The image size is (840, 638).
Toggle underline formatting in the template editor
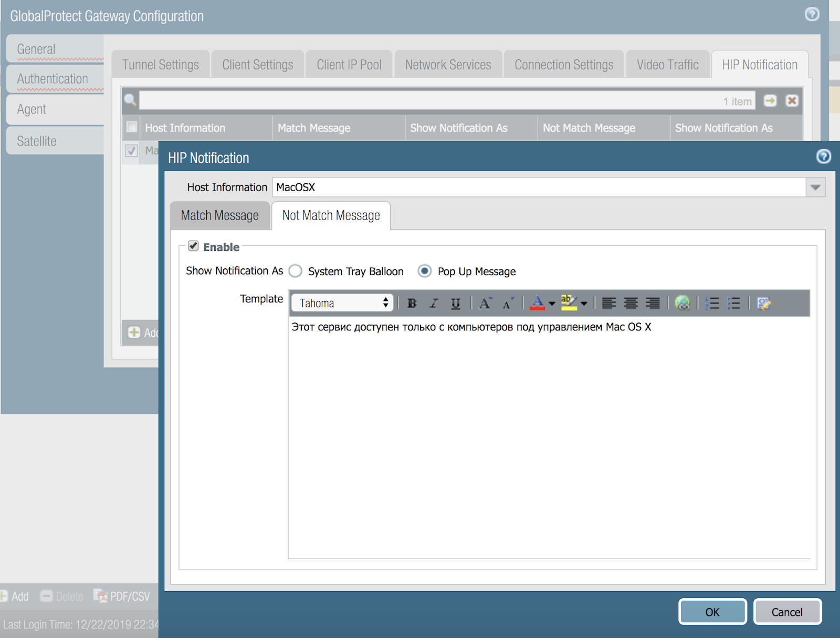click(456, 303)
